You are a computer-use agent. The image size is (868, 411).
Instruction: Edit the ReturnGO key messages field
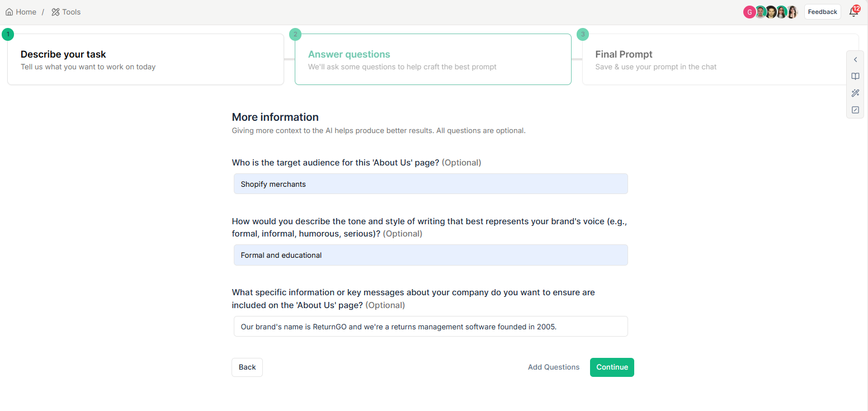pyautogui.click(x=431, y=327)
